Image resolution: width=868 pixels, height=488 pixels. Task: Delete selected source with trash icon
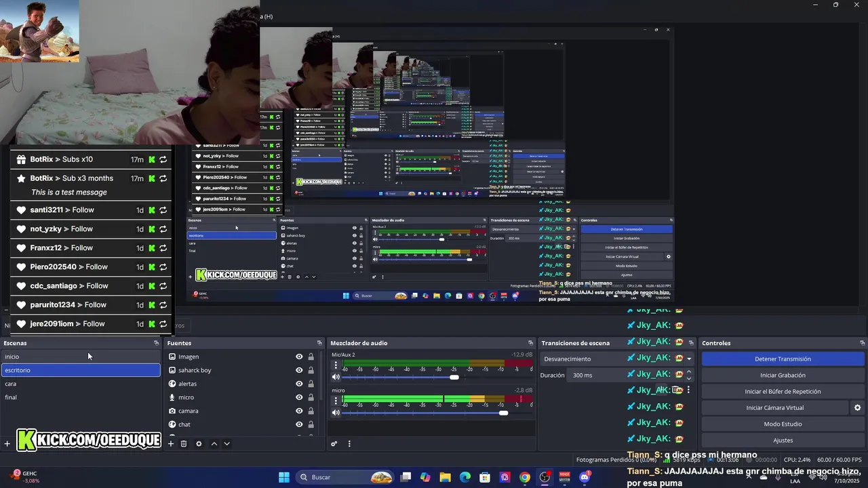pos(183,444)
